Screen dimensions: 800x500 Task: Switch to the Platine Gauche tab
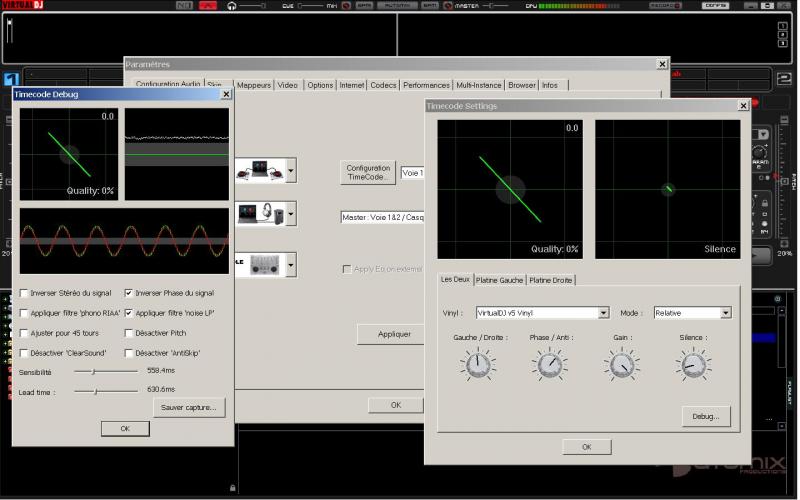(x=499, y=280)
